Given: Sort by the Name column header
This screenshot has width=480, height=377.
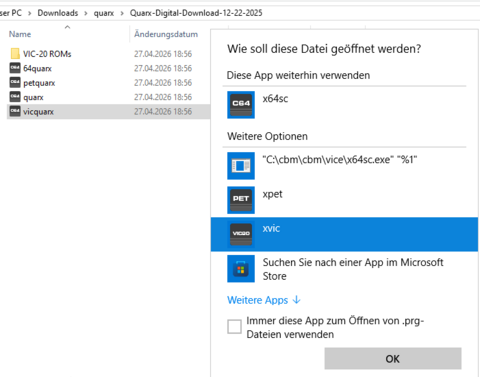Looking at the screenshot, I should (20, 34).
